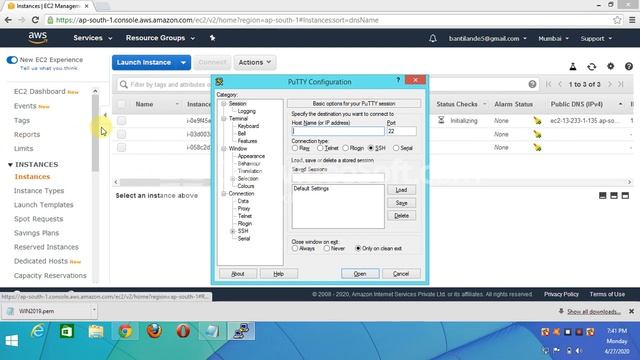640x360 pixels.
Task: Click the Launch Instance button
Action: pyautogui.click(x=144, y=62)
